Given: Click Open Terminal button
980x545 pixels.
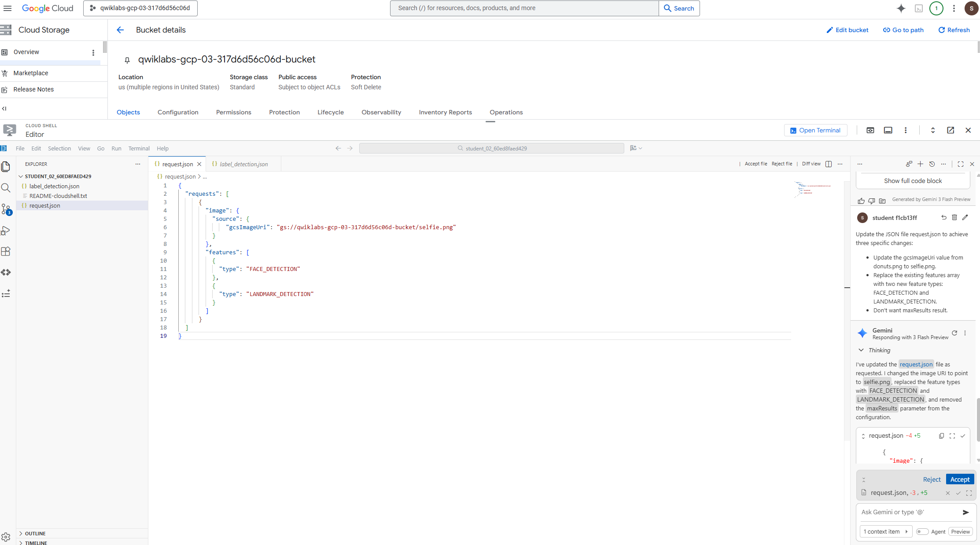Looking at the screenshot, I should coord(815,131).
